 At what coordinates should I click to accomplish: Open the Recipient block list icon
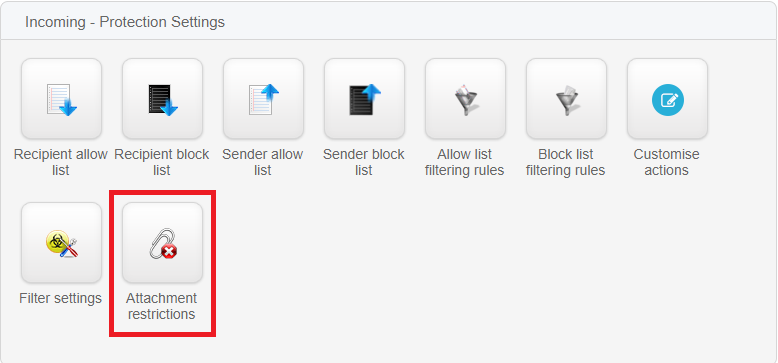pyautogui.click(x=162, y=99)
